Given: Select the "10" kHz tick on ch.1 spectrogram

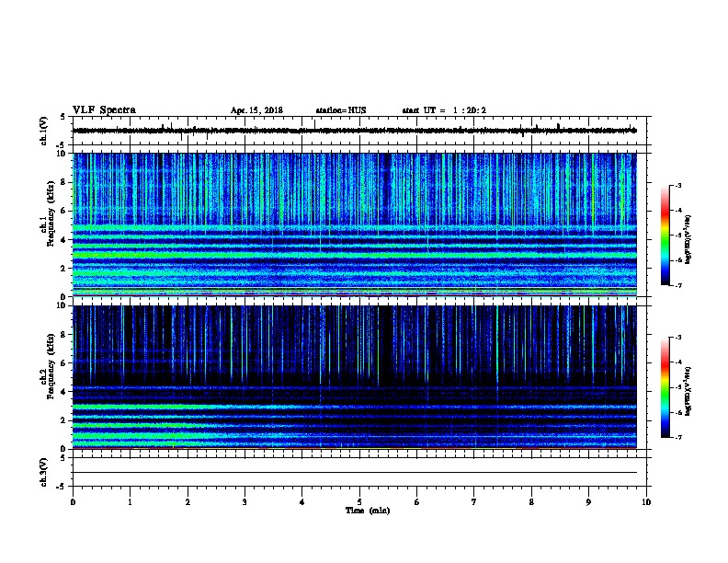Looking at the screenshot, I should pyautogui.click(x=62, y=154).
